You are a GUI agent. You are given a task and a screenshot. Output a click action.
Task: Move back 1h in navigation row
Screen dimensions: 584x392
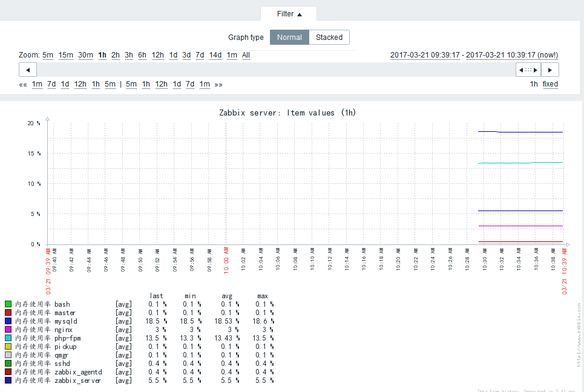click(x=96, y=84)
